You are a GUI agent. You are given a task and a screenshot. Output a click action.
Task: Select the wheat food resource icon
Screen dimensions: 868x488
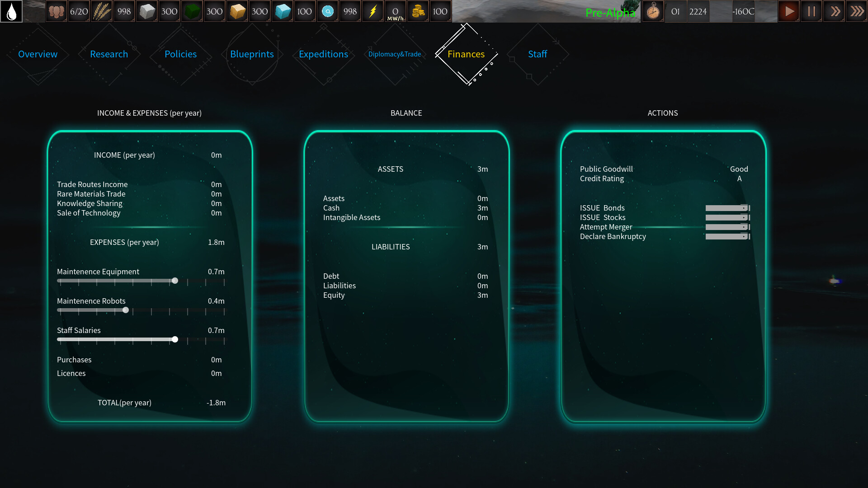[x=102, y=11]
